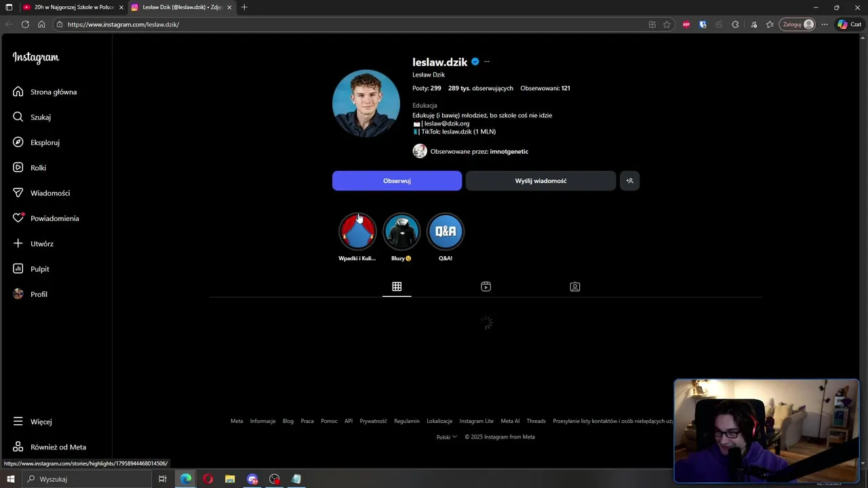Open ABP adblock extension
This screenshot has width=868, height=488.
point(686,24)
